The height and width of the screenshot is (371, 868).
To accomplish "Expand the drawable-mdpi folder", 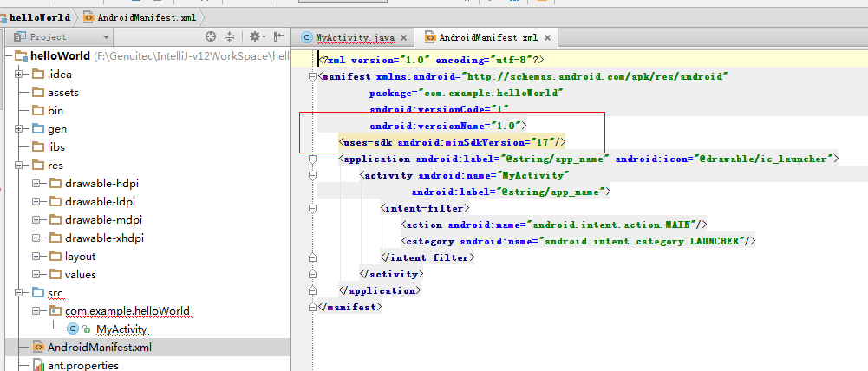I will [x=36, y=220].
